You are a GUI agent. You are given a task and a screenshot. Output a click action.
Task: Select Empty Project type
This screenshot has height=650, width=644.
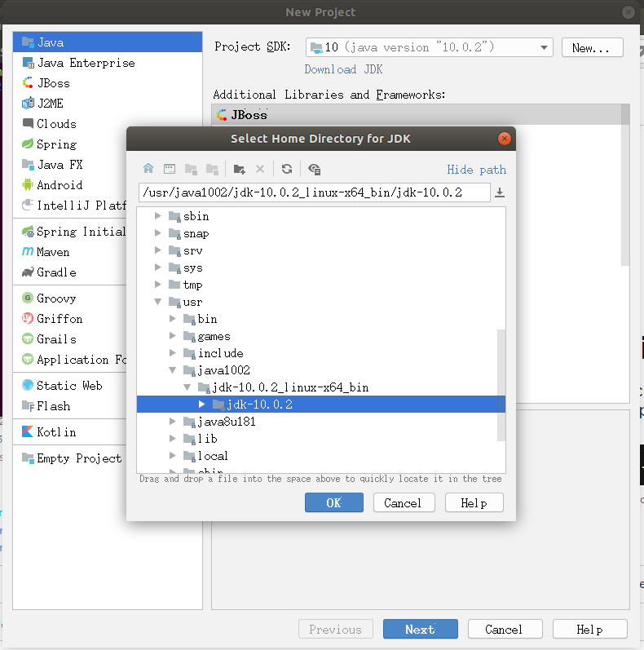click(69, 458)
